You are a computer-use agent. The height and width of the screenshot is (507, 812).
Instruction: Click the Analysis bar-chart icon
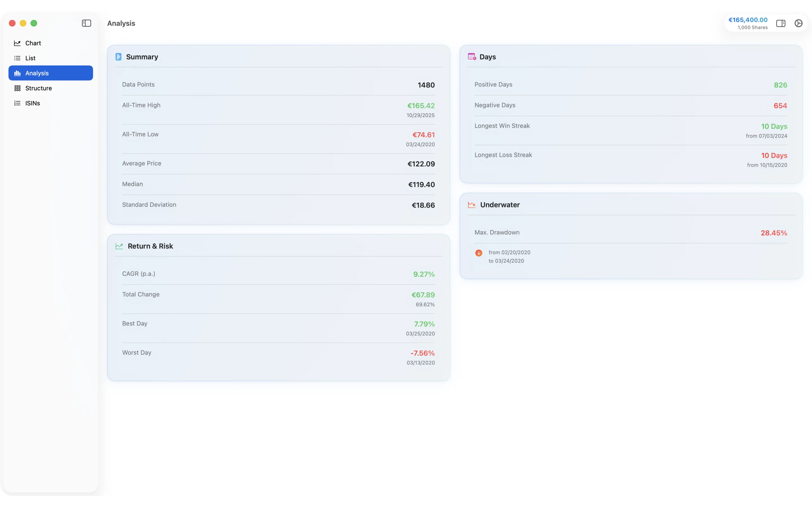coord(17,73)
